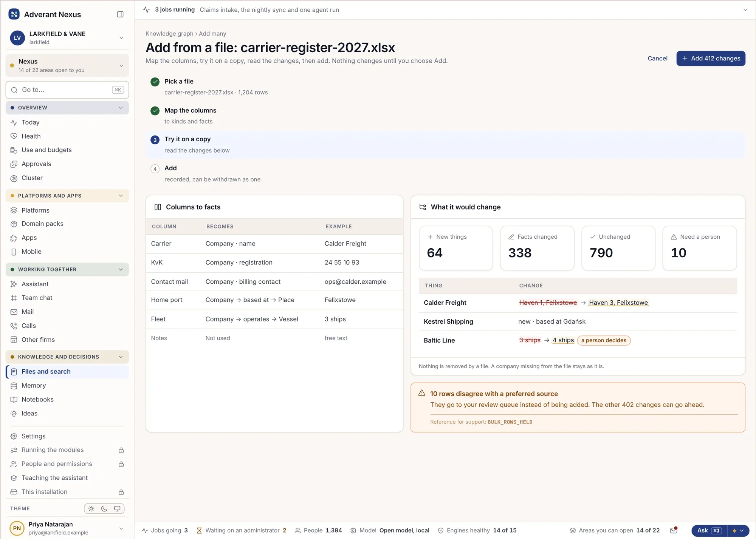Select the Map the columns step
The height and width of the screenshot is (539, 756).
tap(445, 116)
